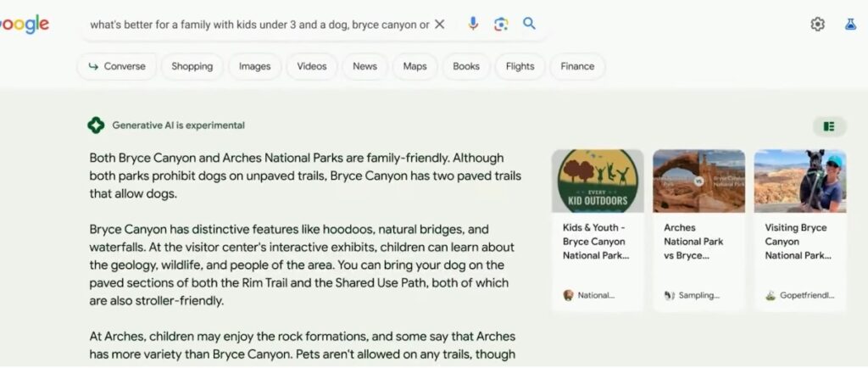Open the Every Kid Outdoors source card
The height and width of the screenshot is (368, 868).
tap(598, 230)
